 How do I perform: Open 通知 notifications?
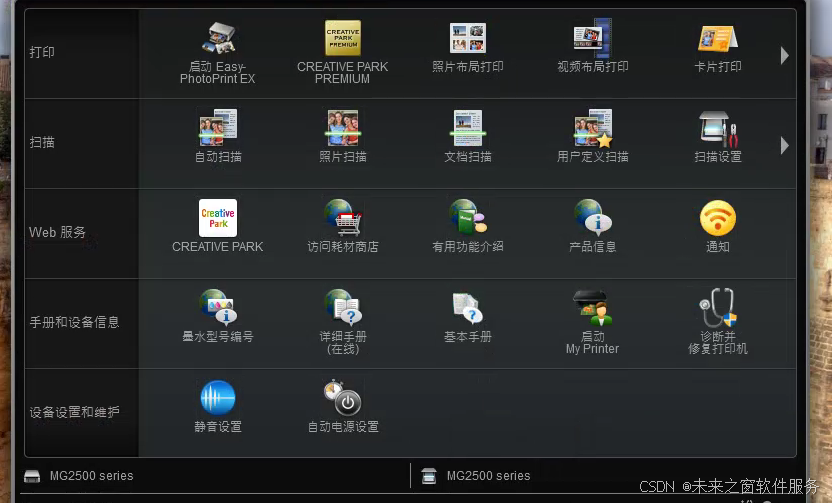click(718, 227)
